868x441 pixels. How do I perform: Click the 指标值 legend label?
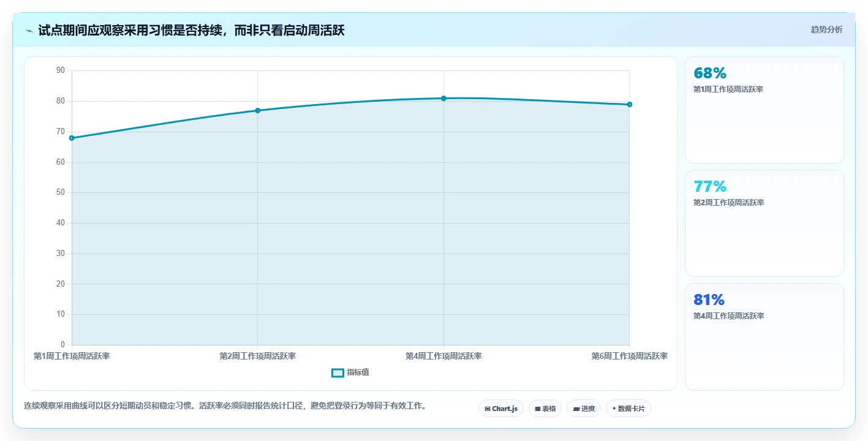[358, 372]
